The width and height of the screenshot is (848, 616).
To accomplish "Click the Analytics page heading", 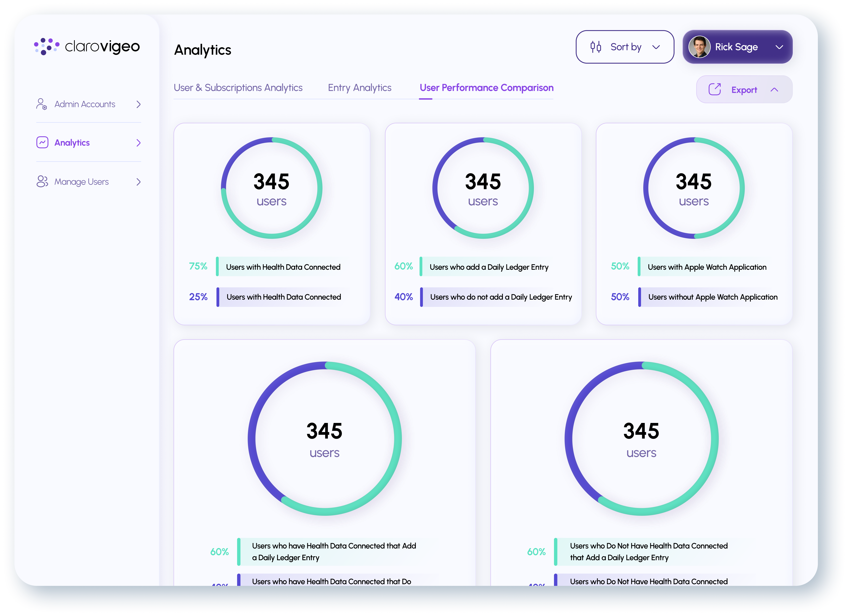I will click(203, 50).
